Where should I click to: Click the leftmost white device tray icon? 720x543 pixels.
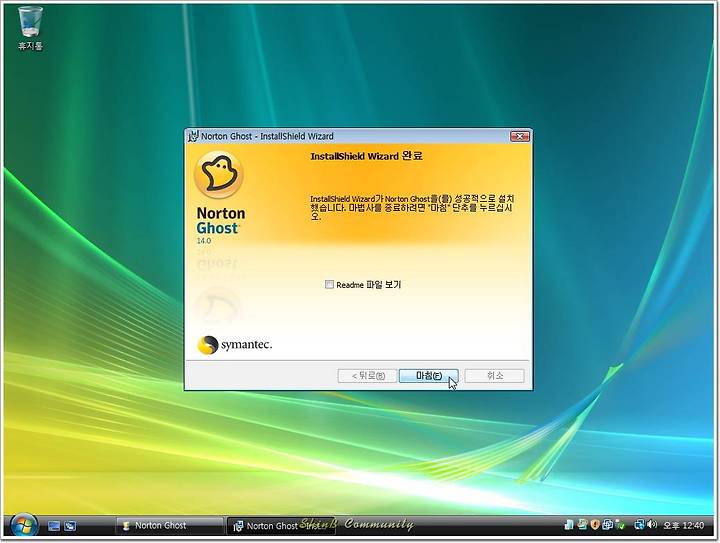point(569,524)
